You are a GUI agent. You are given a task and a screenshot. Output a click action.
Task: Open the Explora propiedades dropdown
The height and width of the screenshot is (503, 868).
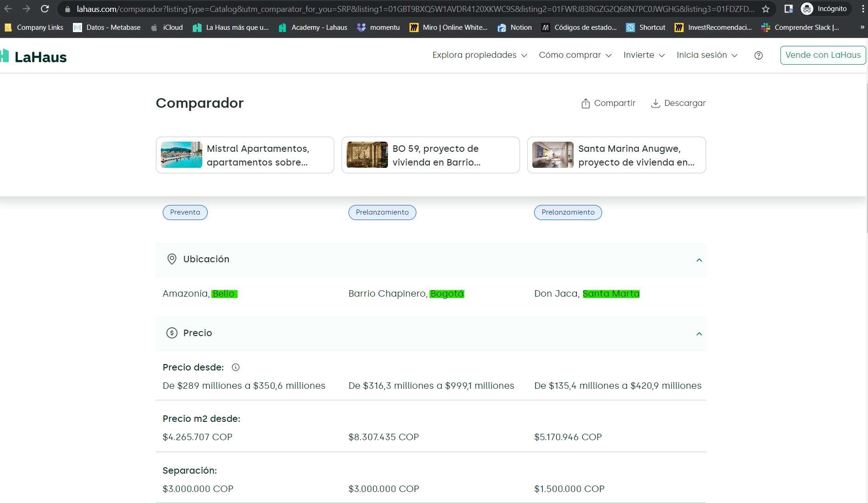479,55
